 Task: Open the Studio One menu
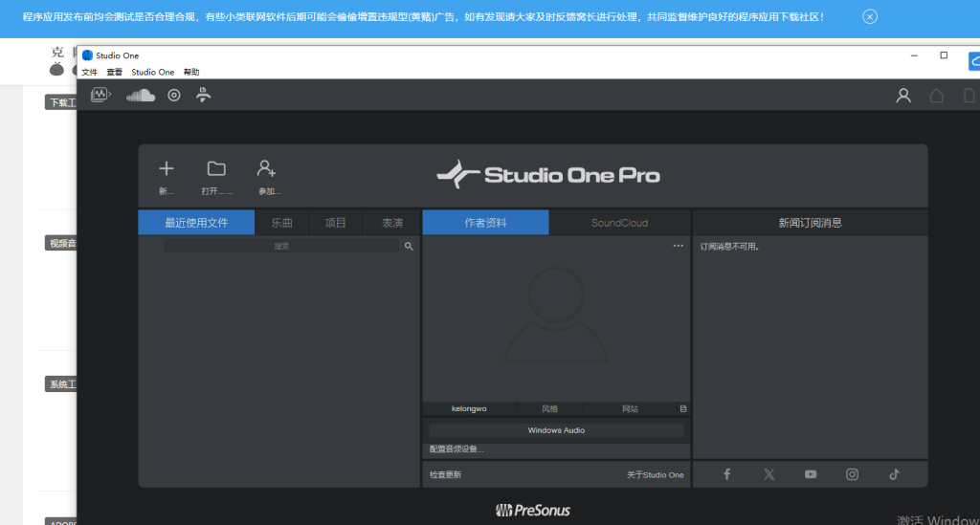[x=152, y=73]
